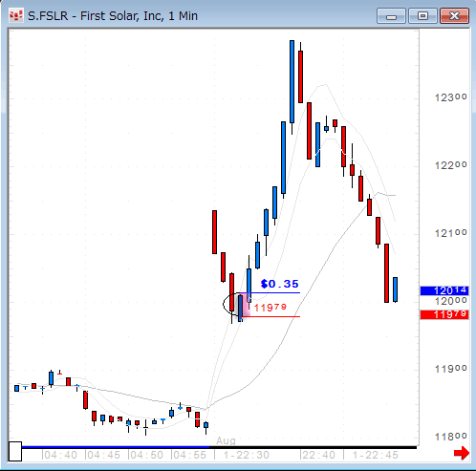Click the red 119.79 chart annotation

(x=270, y=308)
